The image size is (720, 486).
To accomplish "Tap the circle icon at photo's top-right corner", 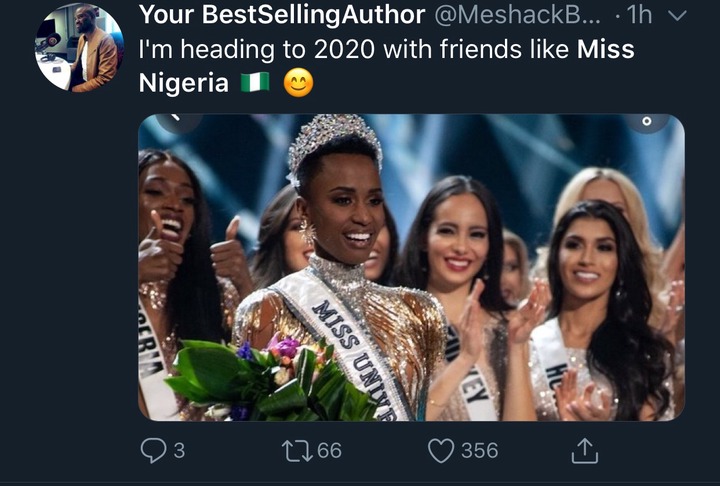I will coord(646,122).
